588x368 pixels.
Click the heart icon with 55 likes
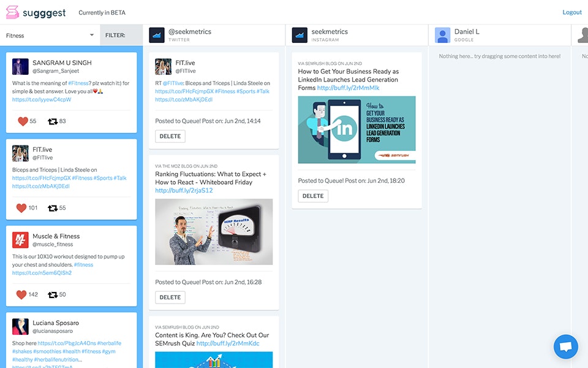[23, 121]
